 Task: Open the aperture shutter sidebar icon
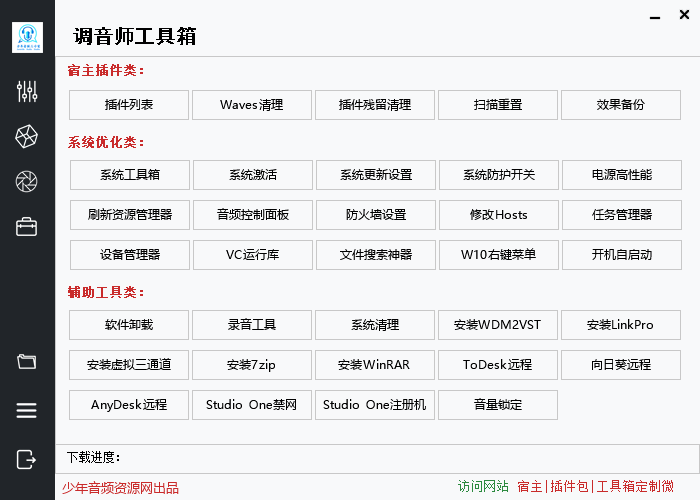[x=27, y=181]
